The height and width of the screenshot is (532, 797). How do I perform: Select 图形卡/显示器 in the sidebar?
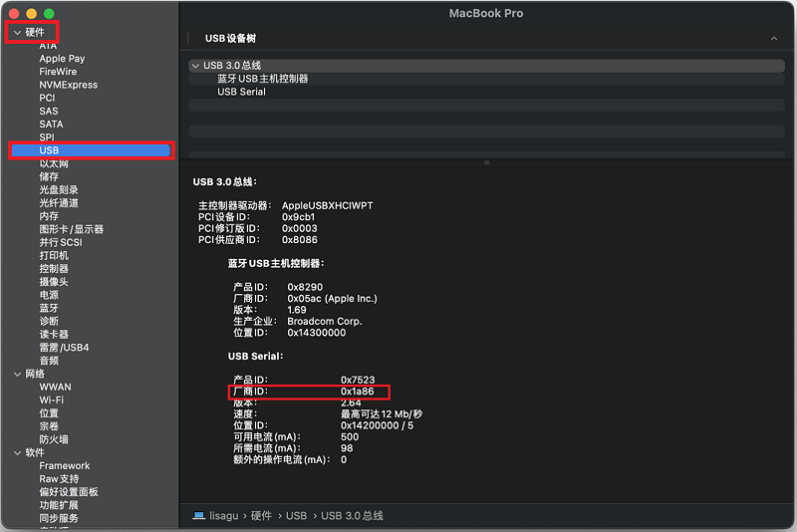pos(71,230)
